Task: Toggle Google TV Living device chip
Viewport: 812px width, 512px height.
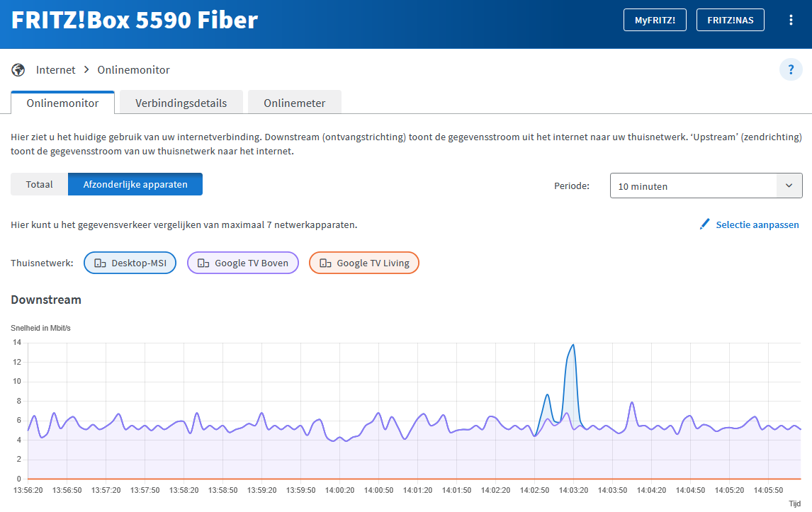Action: [364, 263]
